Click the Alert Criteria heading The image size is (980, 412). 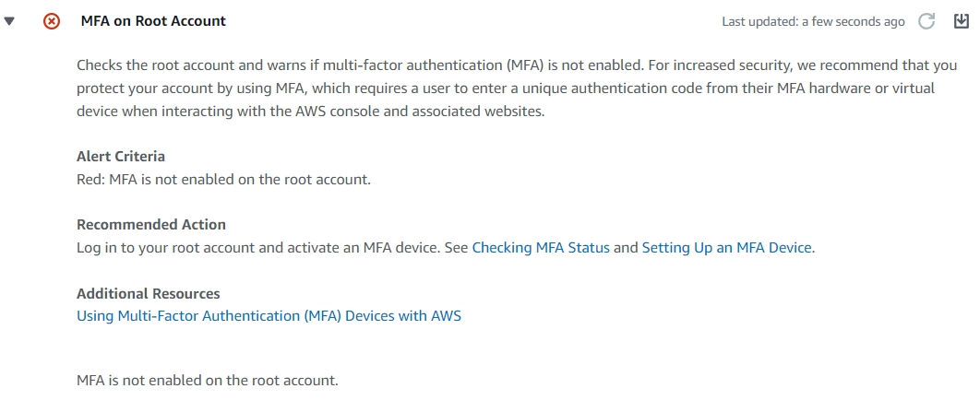click(121, 156)
